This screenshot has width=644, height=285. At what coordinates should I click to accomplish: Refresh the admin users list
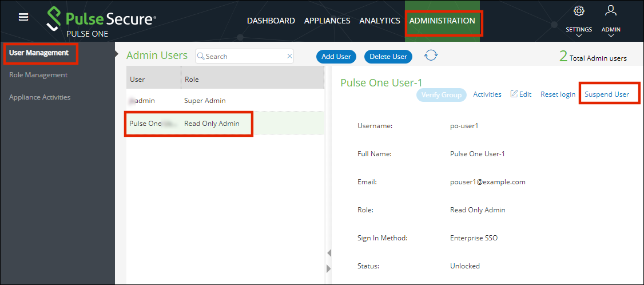(x=431, y=56)
